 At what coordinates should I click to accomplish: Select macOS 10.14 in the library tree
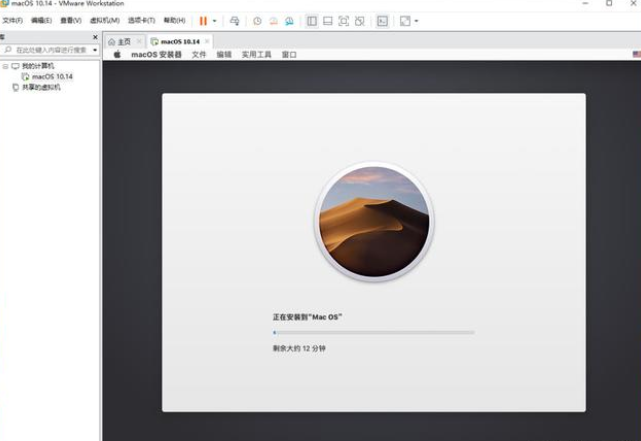(x=51, y=76)
